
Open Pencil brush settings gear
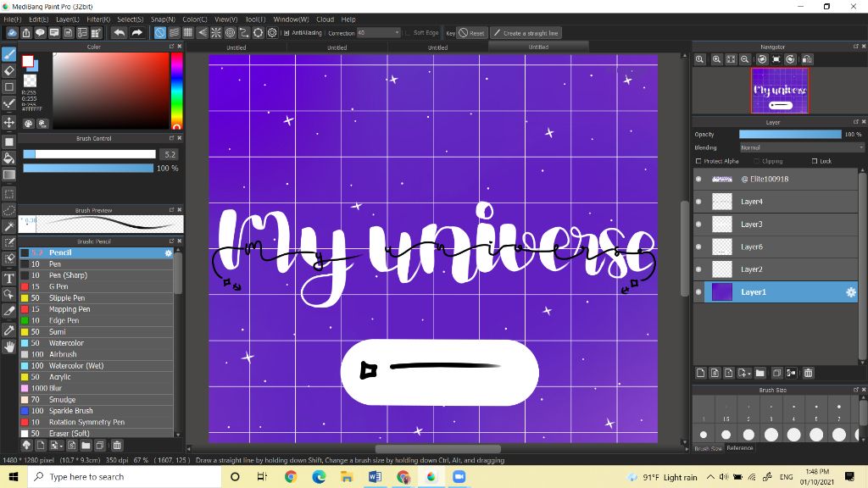(169, 252)
